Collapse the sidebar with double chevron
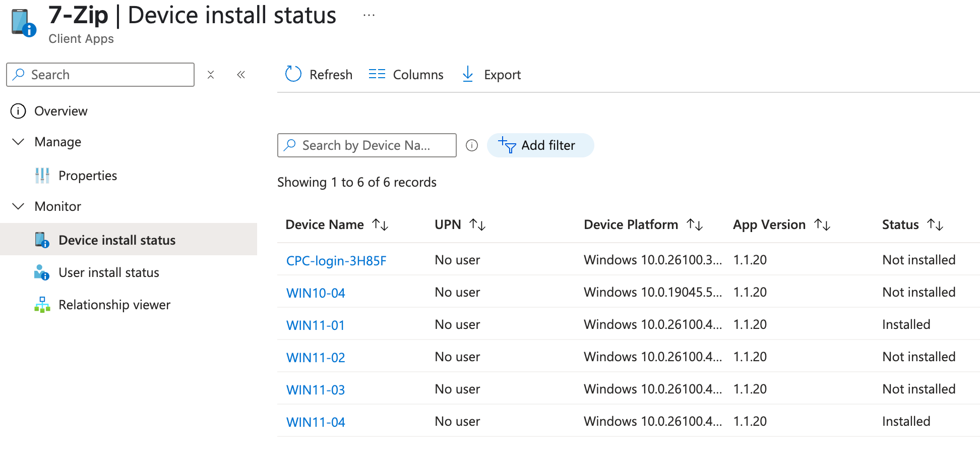980x451 pixels. 241,75
